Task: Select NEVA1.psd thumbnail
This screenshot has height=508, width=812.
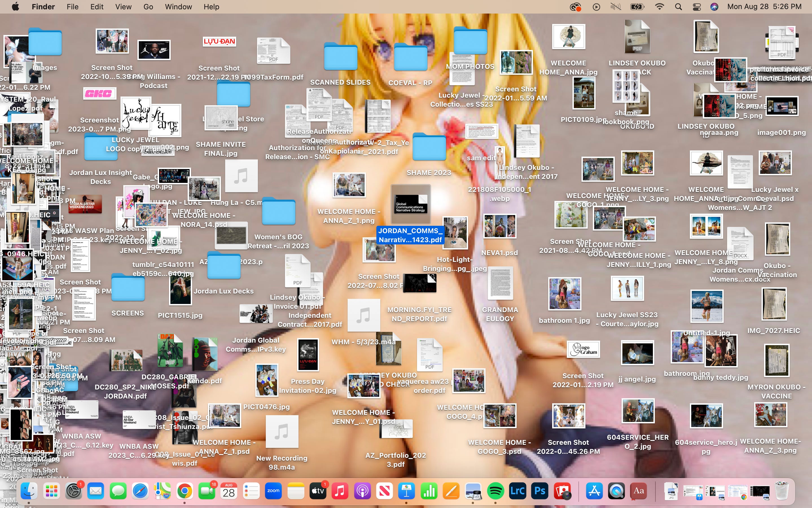Action: point(499,226)
